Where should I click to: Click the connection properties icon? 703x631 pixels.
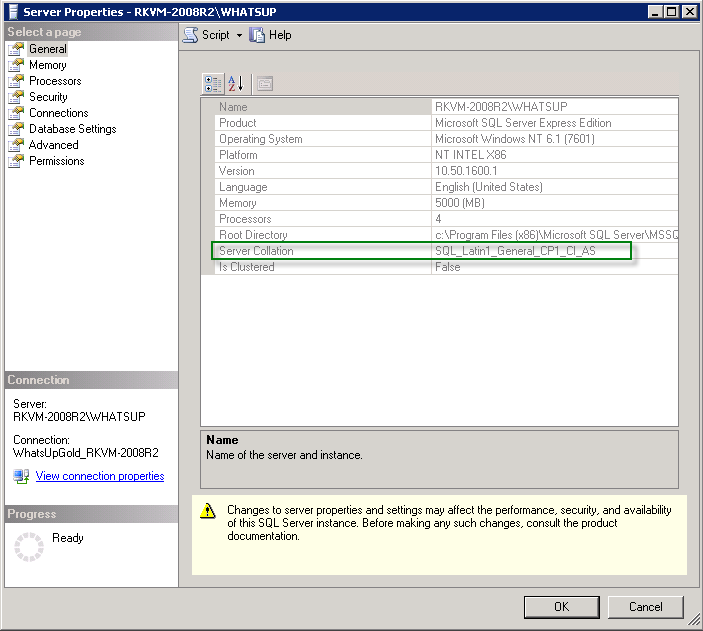[22, 476]
